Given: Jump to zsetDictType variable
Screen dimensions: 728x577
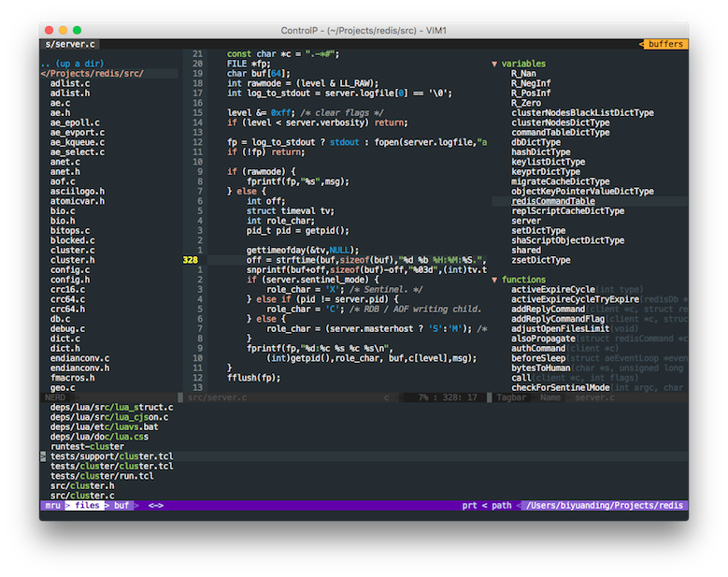Looking at the screenshot, I should [x=541, y=260].
